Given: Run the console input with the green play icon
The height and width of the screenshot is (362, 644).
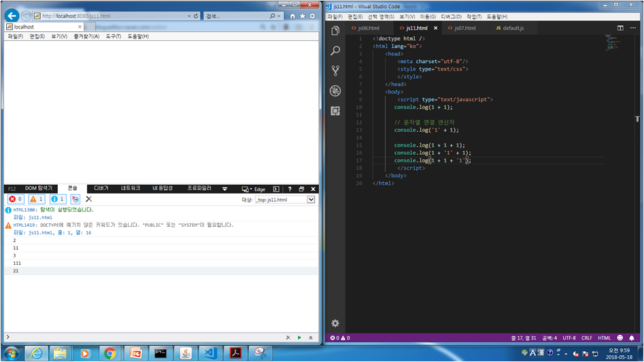Looking at the screenshot, I should (x=299, y=338).
